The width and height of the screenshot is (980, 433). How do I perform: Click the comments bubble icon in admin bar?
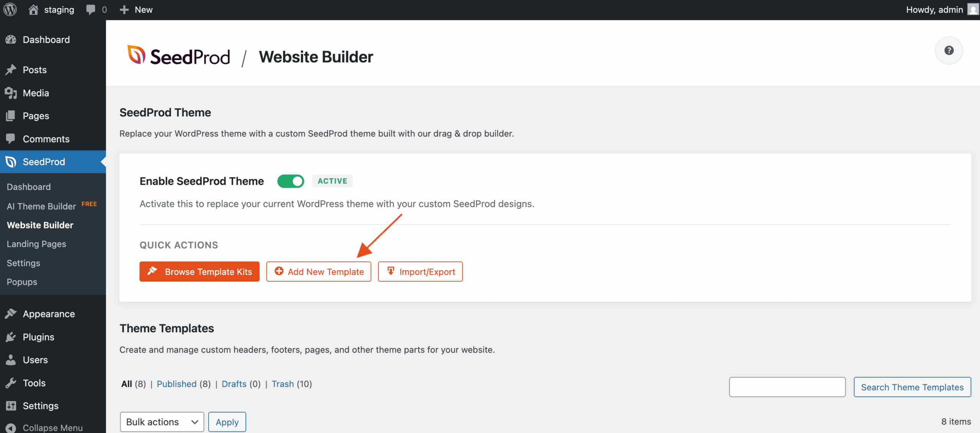pyautogui.click(x=91, y=10)
